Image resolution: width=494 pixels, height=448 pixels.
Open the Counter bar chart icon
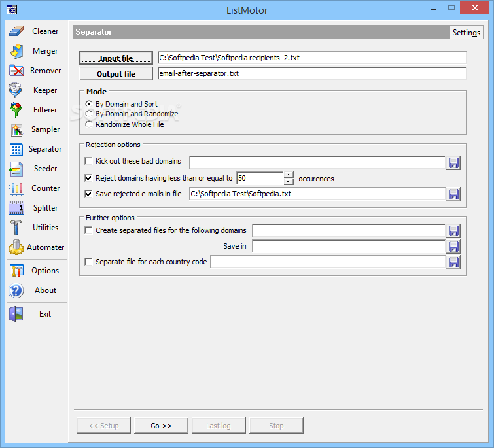(16, 188)
